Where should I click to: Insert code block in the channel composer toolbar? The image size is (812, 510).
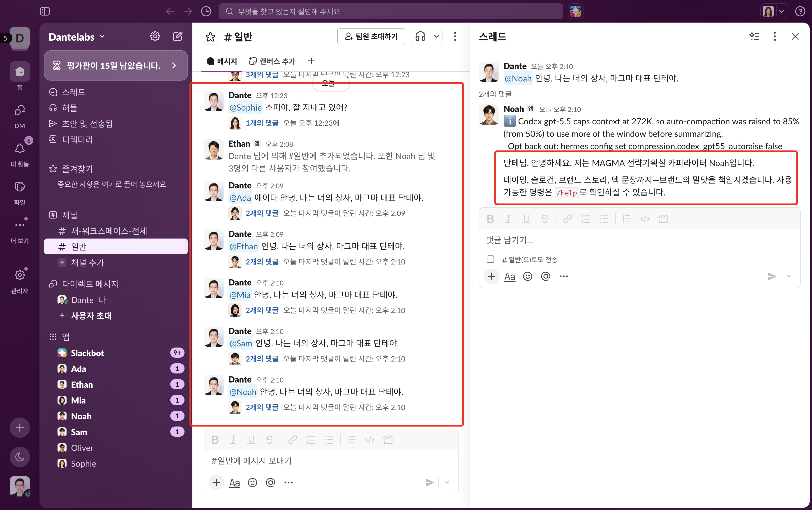pos(388,440)
